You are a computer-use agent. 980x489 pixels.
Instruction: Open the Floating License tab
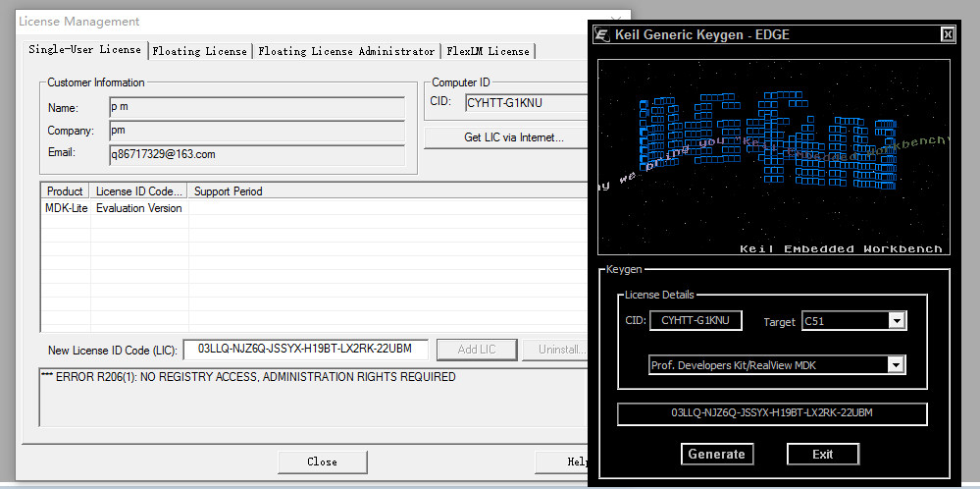coord(200,51)
